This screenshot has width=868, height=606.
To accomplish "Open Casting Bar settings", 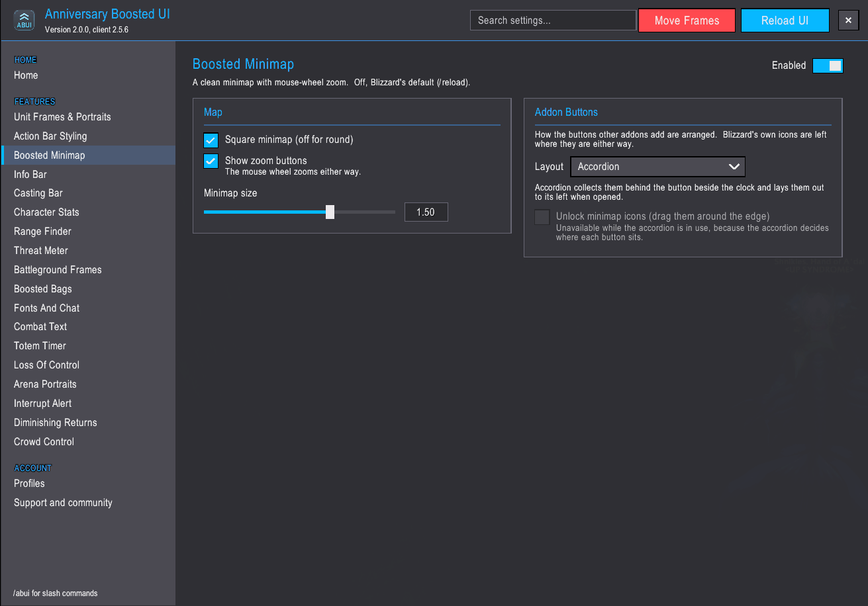I will coord(88,193).
